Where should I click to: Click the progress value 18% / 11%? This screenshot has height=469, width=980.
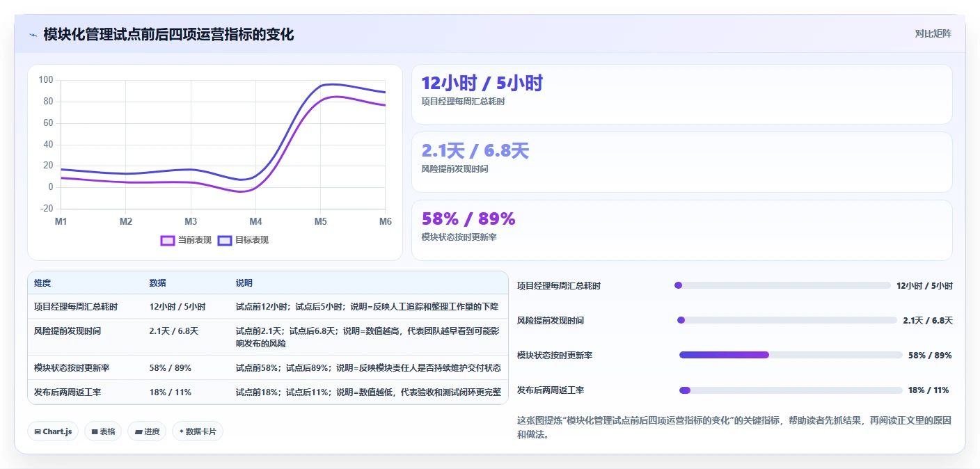[x=928, y=390]
